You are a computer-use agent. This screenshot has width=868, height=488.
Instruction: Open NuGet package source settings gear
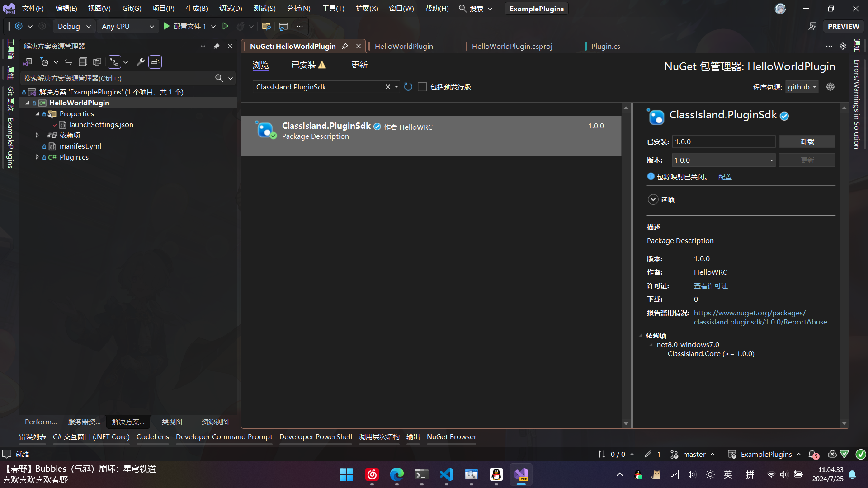point(830,87)
